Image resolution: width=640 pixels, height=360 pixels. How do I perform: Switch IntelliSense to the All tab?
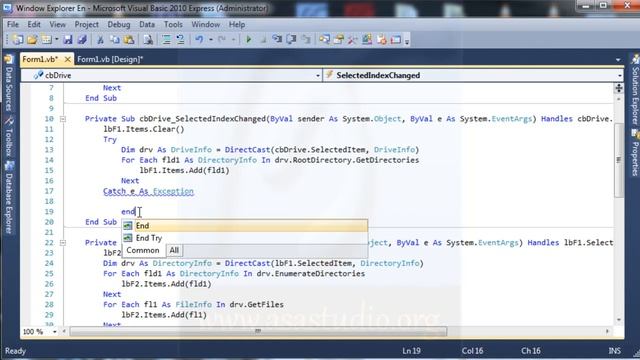[x=174, y=250]
